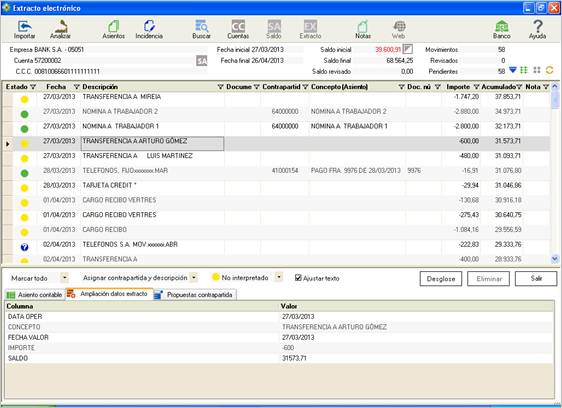Select the row TRANSFERENCIA A LUIS MARTINEZ
This screenshot has width=562, height=408.
pyautogui.click(x=276, y=158)
